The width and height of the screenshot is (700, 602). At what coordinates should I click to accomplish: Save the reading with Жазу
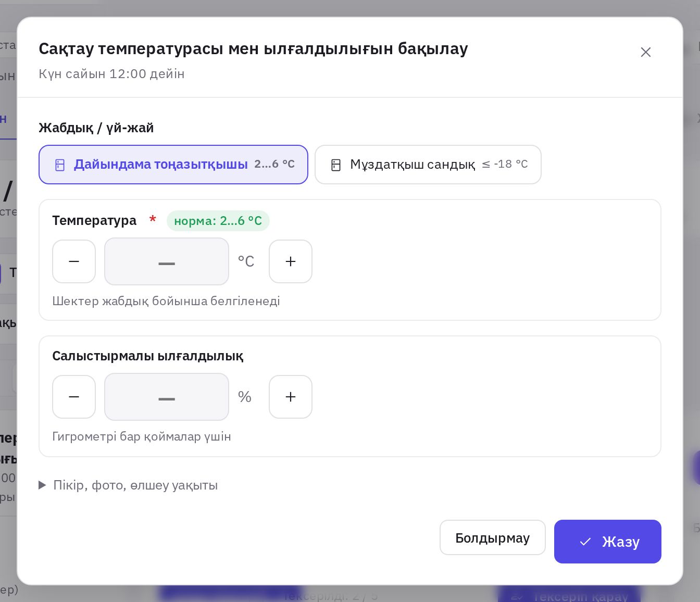[x=608, y=542]
